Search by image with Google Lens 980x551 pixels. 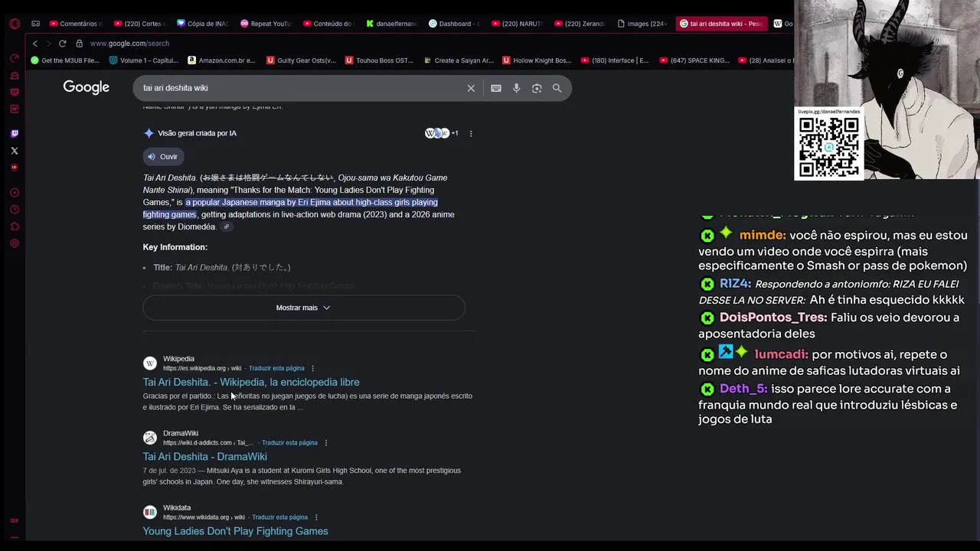pyautogui.click(x=537, y=88)
